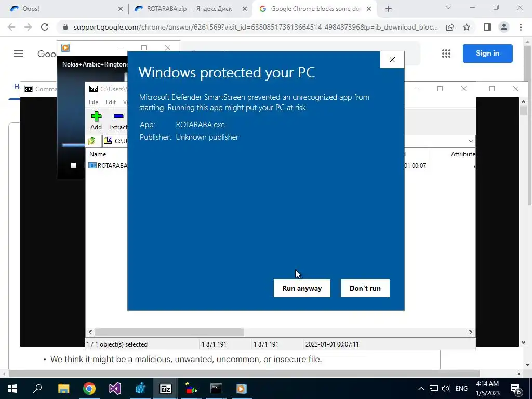
Task: Click the Share this page icon
Action: (x=450, y=27)
